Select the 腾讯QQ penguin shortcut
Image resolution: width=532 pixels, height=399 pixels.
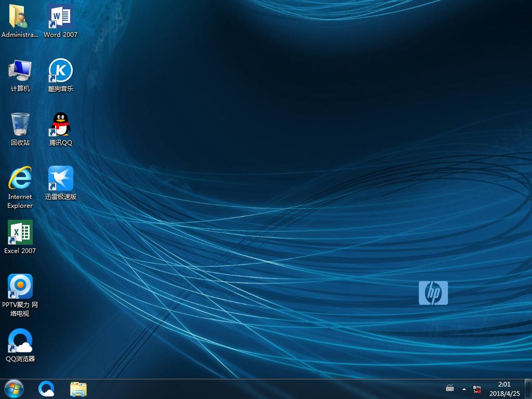[61, 129]
